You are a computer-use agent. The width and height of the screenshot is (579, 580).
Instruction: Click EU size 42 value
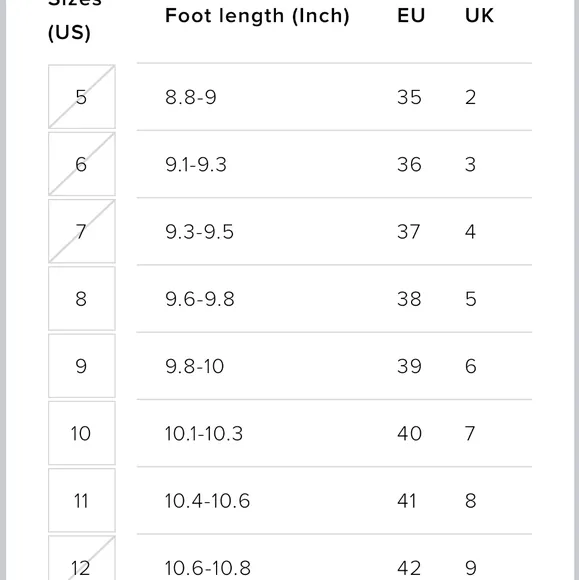pyautogui.click(x=409, y=568)
